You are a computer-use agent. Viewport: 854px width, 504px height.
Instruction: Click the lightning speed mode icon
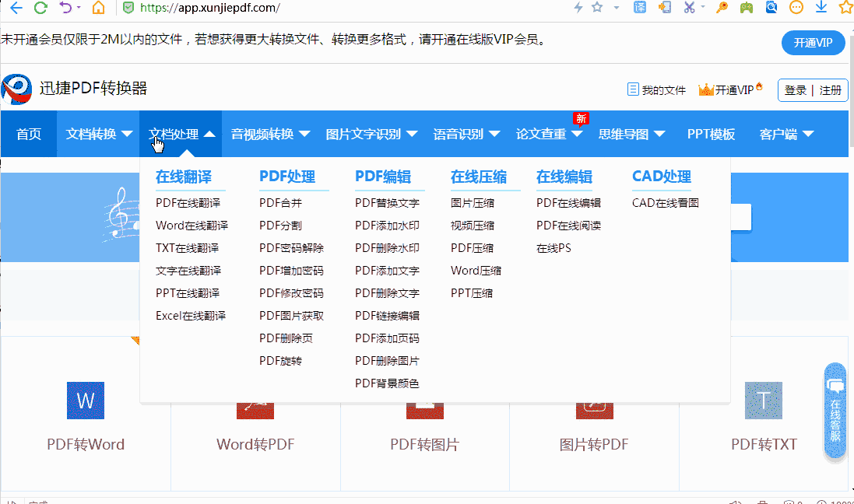(578, 7)
